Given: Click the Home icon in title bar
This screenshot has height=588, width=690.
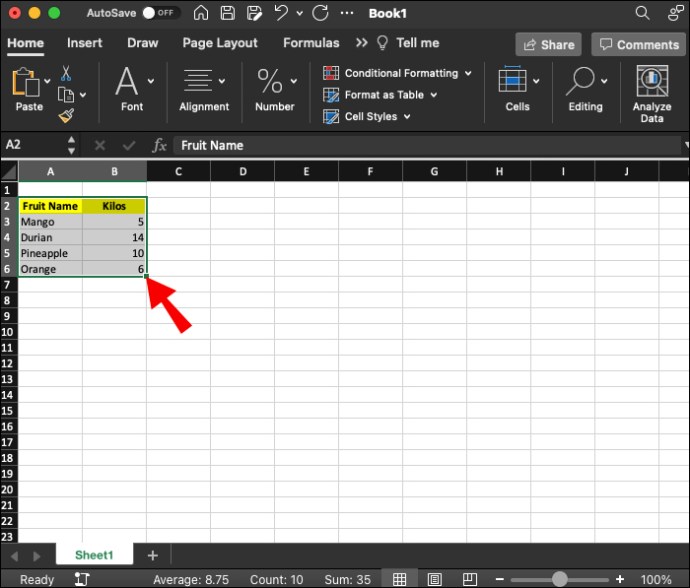Looking at the screenshot, I should (x=201, y=13).
